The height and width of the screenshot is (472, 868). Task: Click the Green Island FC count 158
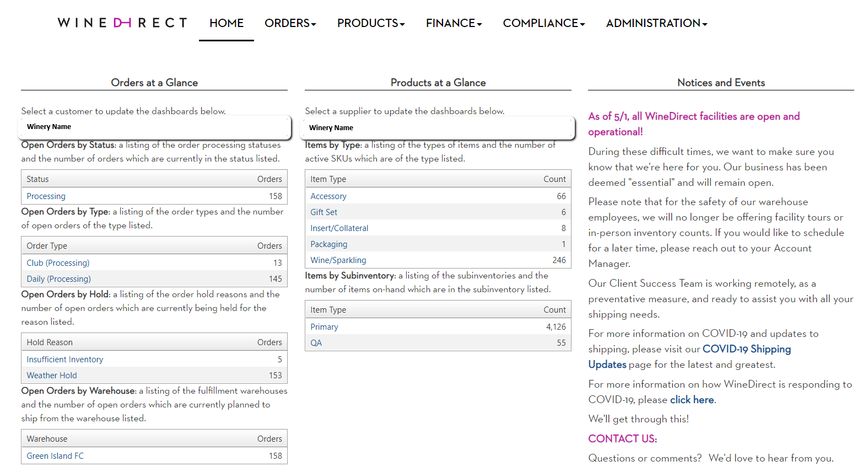[x=276, y=456]
